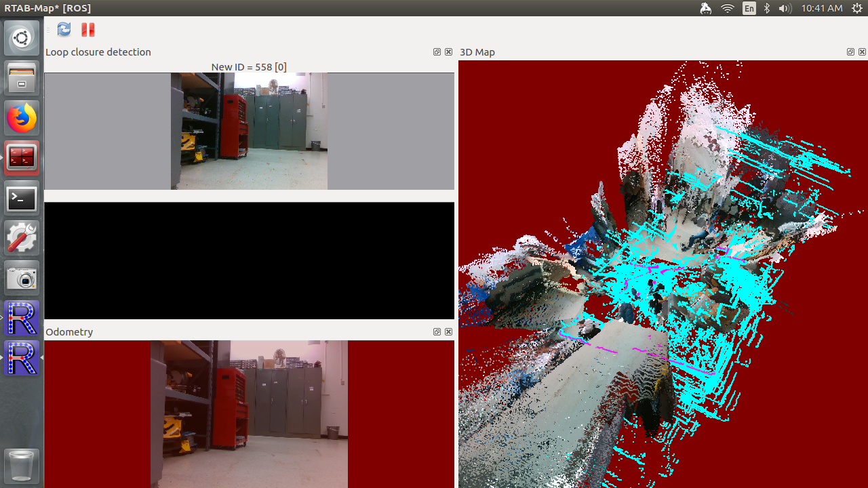Viewport: 868px width, 488px height.
Task: Open the En keyboard language menu
Action: point(749,8)
